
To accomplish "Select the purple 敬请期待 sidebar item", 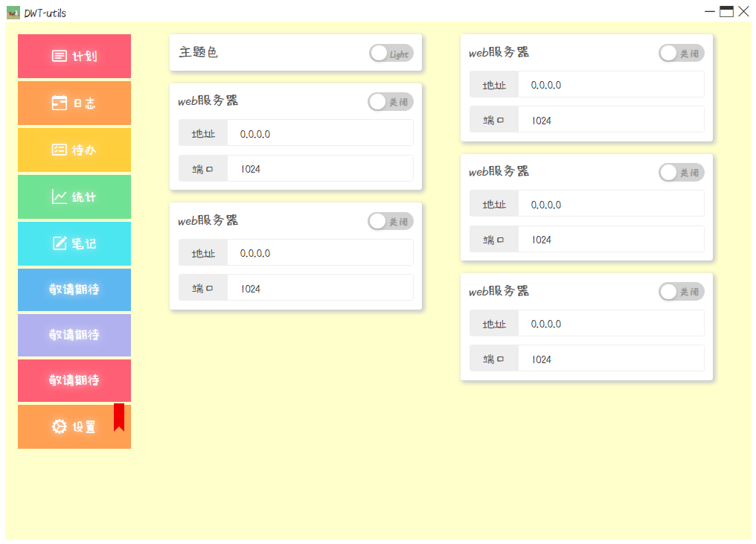I will point(74,335).
